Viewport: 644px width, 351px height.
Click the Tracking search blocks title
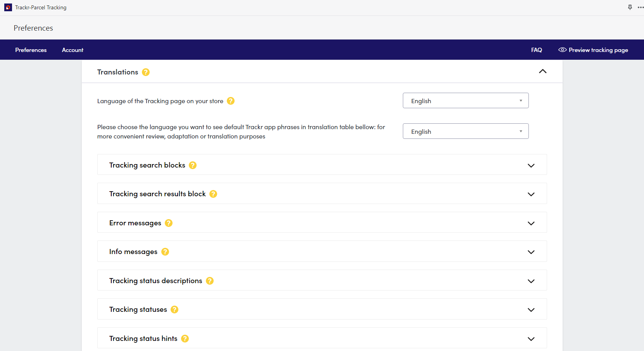(x=147, y=165)
